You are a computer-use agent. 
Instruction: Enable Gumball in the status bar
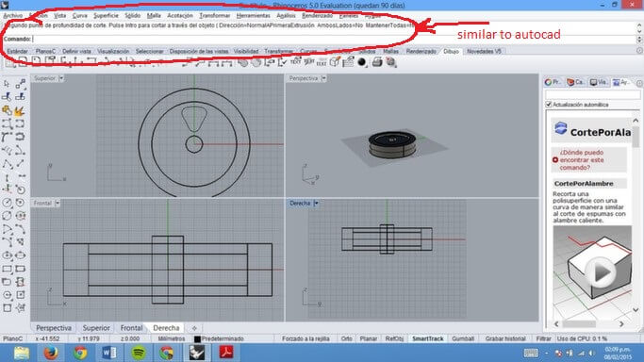(463, 338)
